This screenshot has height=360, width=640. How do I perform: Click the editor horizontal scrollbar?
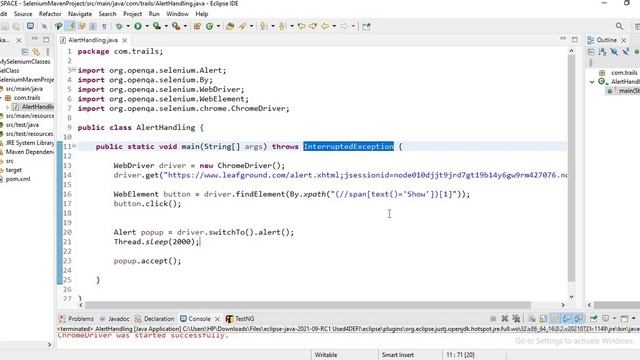click(x=308, y=305)
